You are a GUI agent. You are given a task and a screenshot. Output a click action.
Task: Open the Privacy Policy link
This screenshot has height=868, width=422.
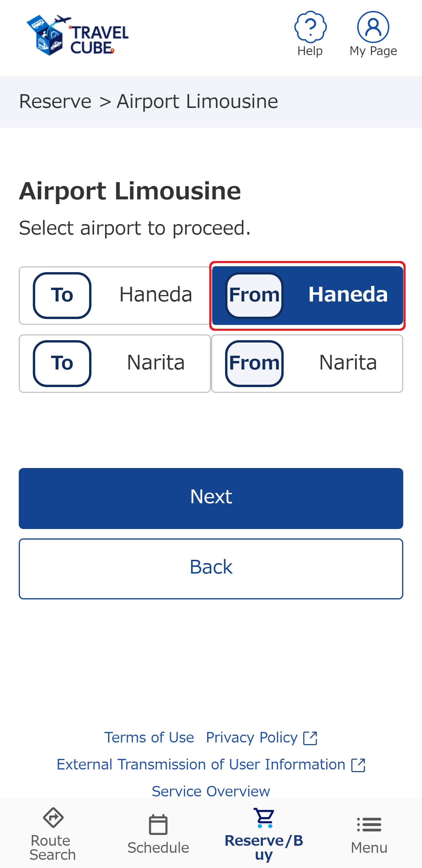251,738
